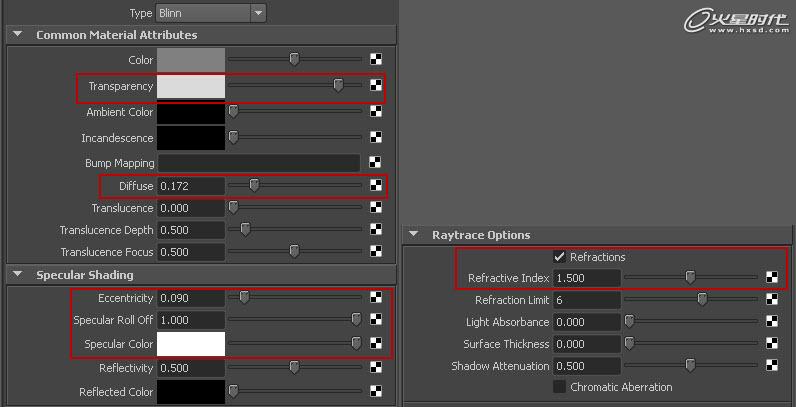Viewport: 796px width, 407px height.
Task: Click the Eccentricity slider handle
Action: [244, 297]
